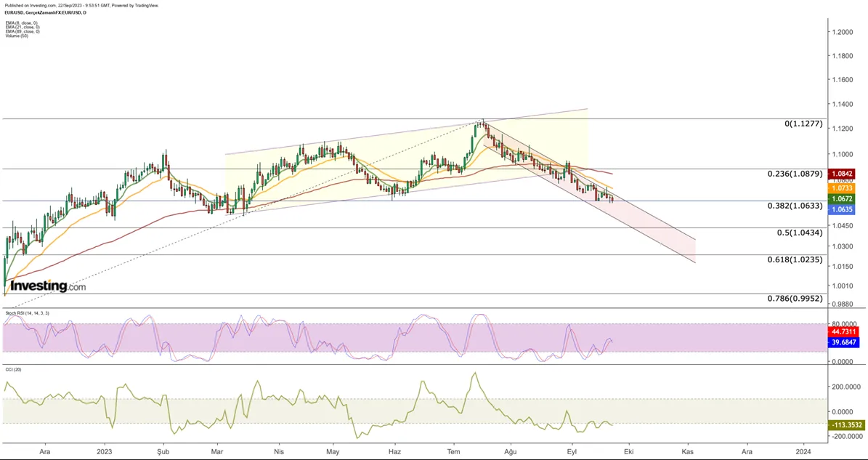Click the dark red 1.0842 price tag
The height and width of the screenshot is (460, 868).
842,174
